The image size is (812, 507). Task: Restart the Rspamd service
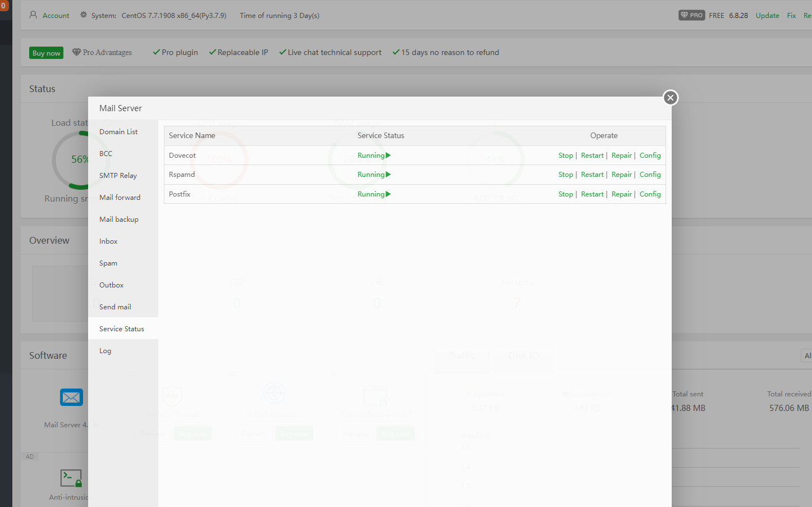tap(592, 175)
